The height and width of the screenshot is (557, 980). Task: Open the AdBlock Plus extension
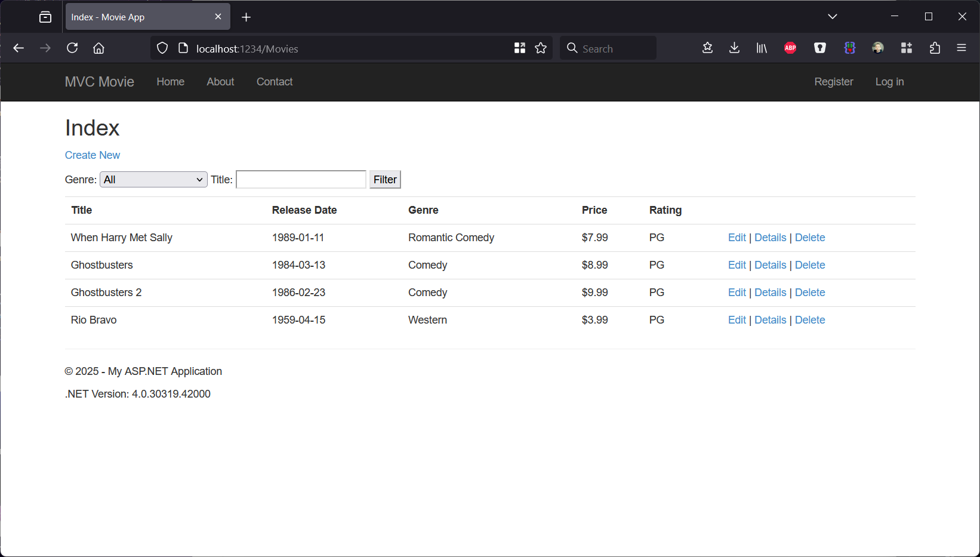(x=790, y=48)
